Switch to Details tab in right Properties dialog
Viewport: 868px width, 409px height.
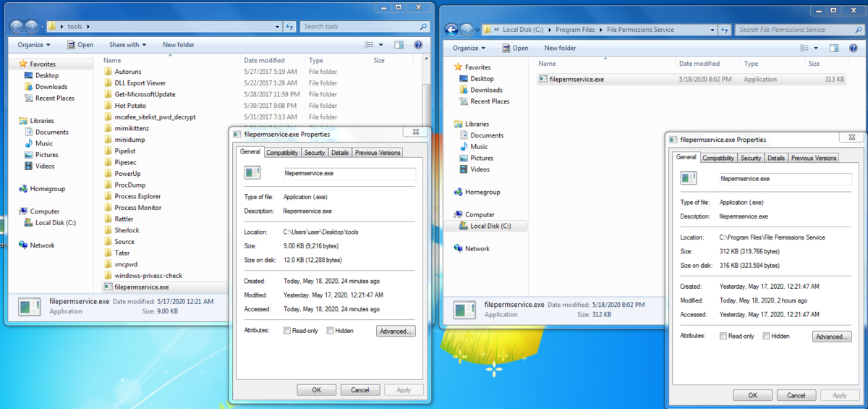pyautogui.click(x=776, y=158)
